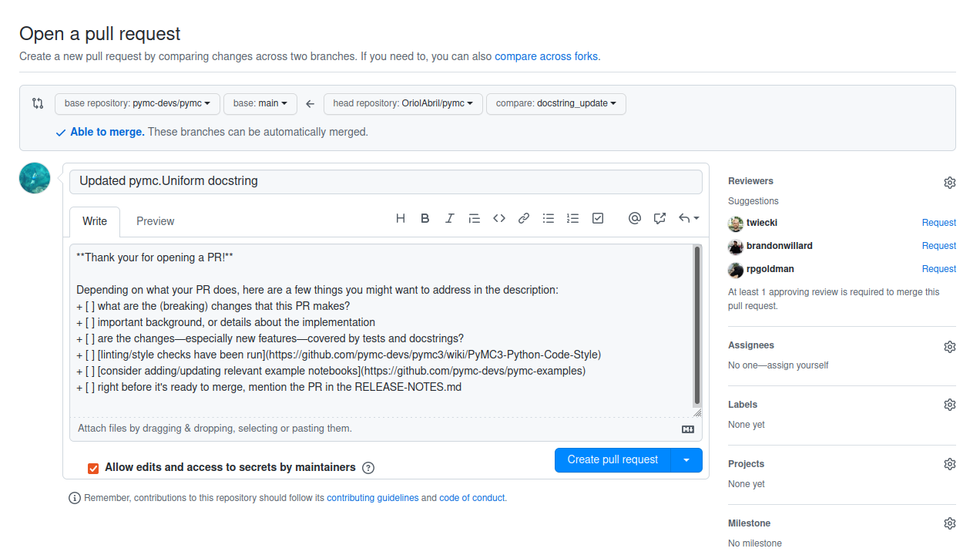Viewport: 980px width, 555px height.
Task: Request review from twiecki
Action: [x=938, y=223]
